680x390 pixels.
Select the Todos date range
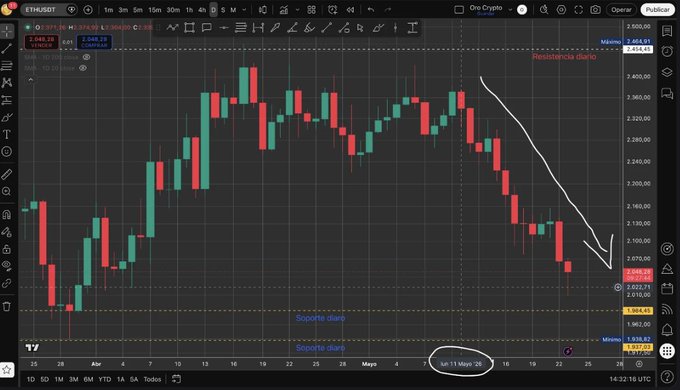click(x=152, y=379)
